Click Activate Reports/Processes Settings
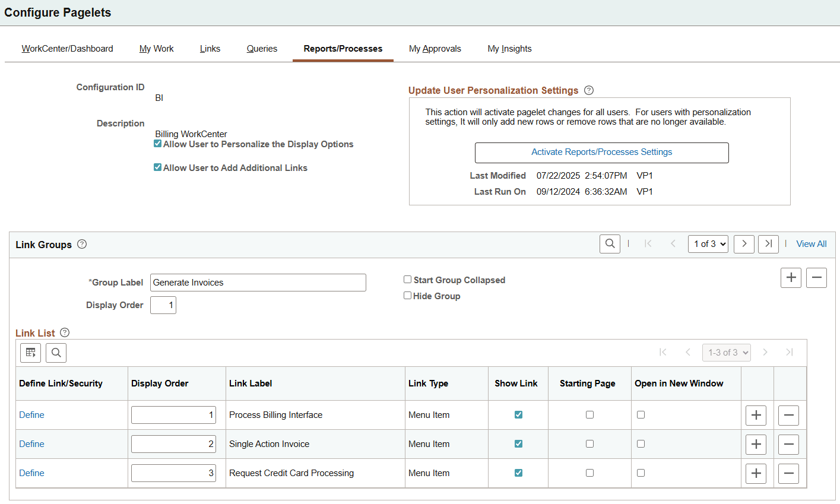This screenshot has height=504, width=840. point(601,153)
